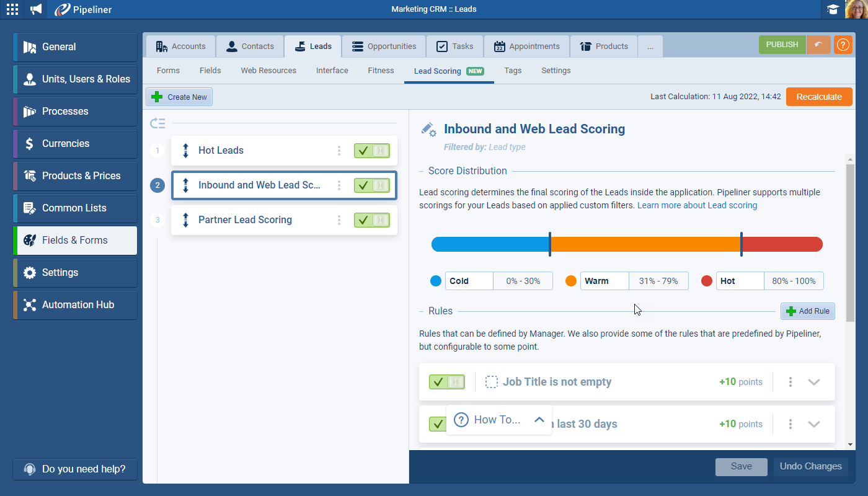Click the orange help question mark icon
The image size is (868, 496).
point(843,45)
